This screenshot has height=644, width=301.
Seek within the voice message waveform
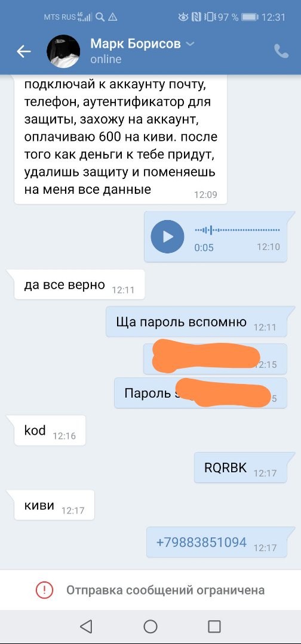tap(237, 230)
